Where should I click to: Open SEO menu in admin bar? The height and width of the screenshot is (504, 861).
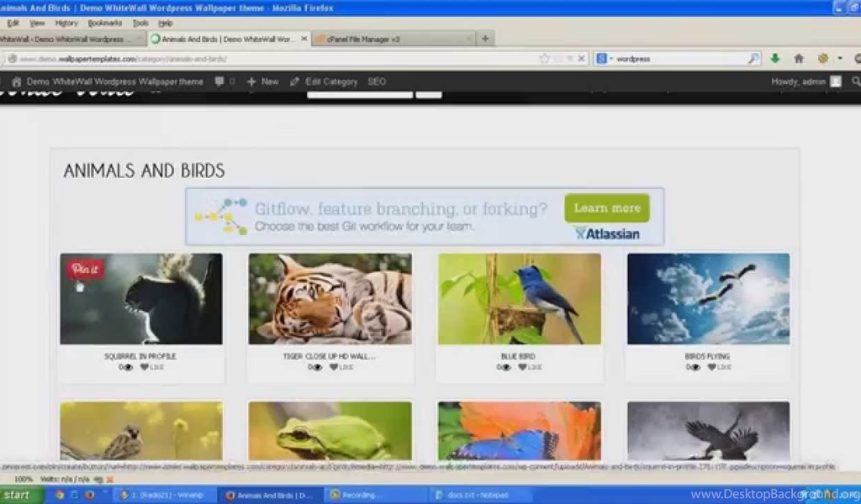click(x=377, y=81)
